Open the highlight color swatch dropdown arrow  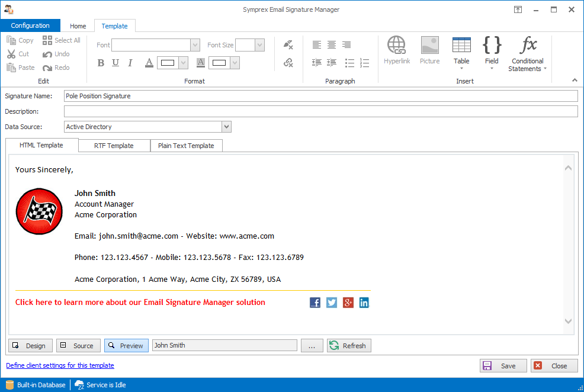click(235, 63)
